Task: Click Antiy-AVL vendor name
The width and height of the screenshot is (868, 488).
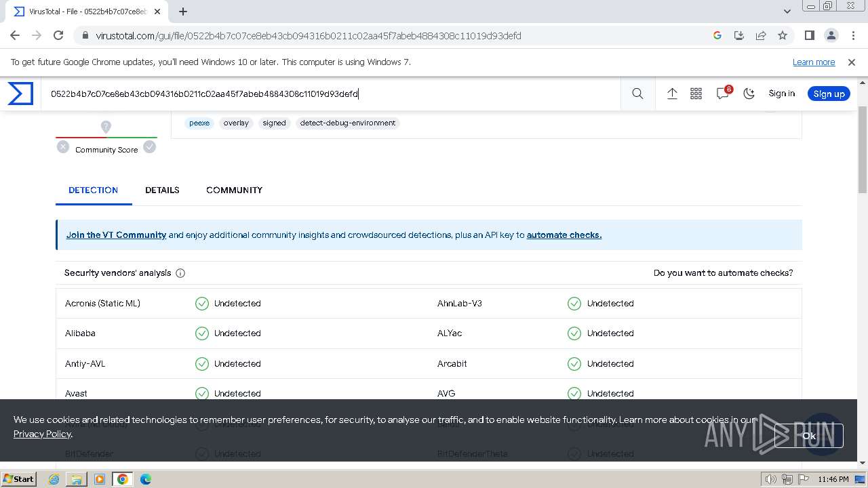Action: click(x=85, y=363)
